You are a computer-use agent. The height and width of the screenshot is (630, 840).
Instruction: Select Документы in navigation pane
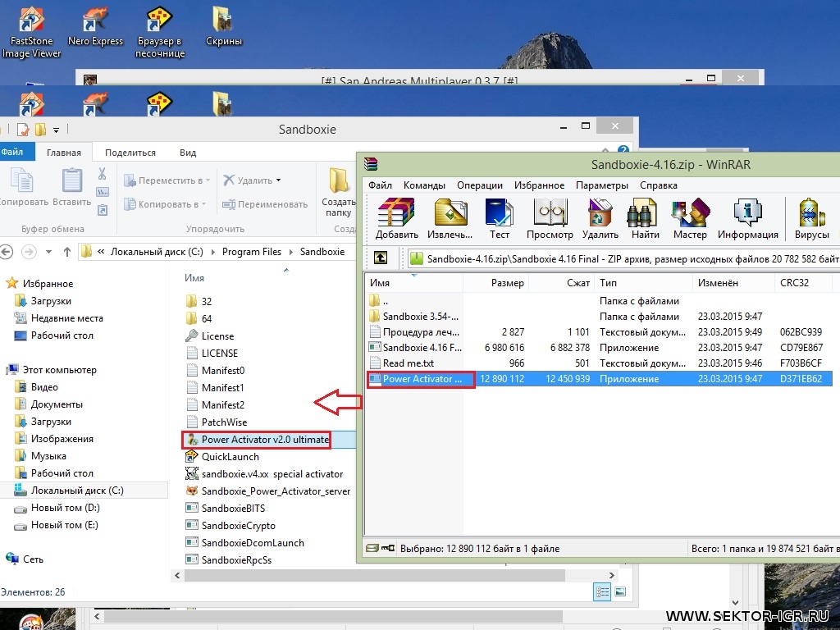point(48,404)
